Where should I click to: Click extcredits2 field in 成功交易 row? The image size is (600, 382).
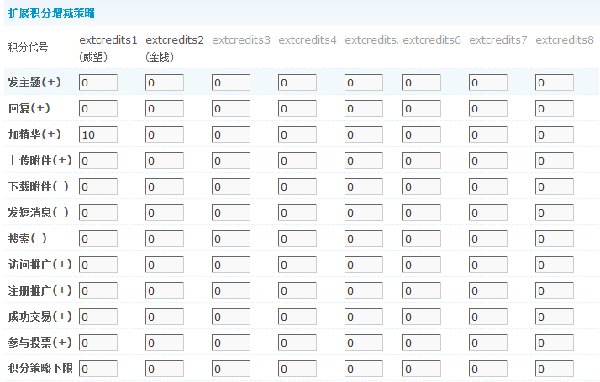(x=165, y=317)
